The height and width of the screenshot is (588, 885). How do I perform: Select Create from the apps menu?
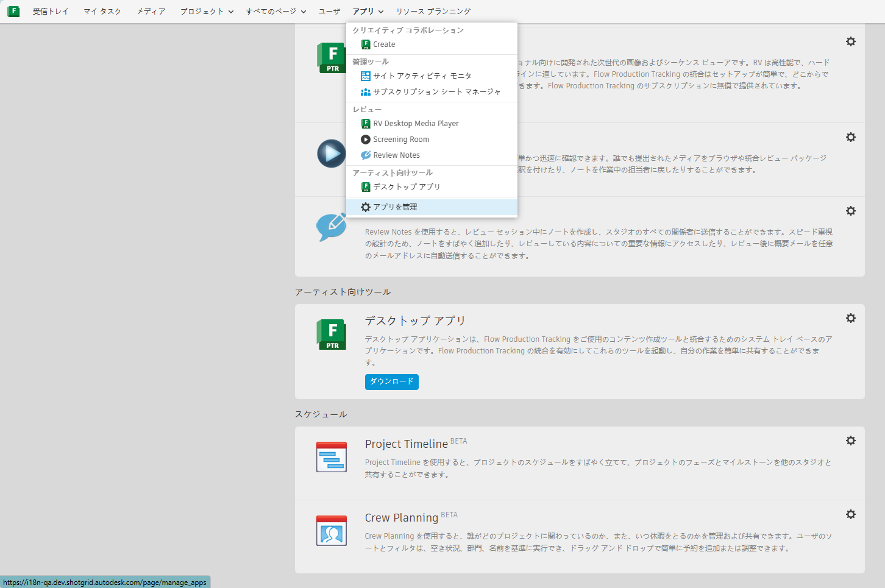(432, 44)
